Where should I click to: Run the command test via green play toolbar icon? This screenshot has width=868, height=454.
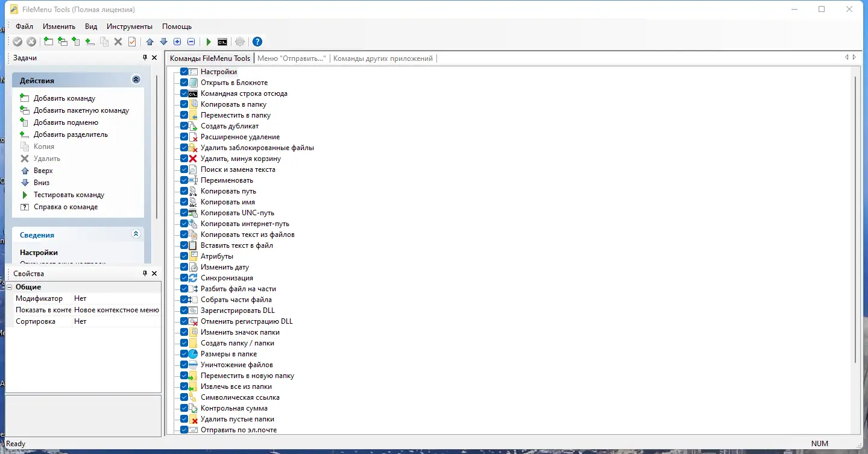coord(208,42)
